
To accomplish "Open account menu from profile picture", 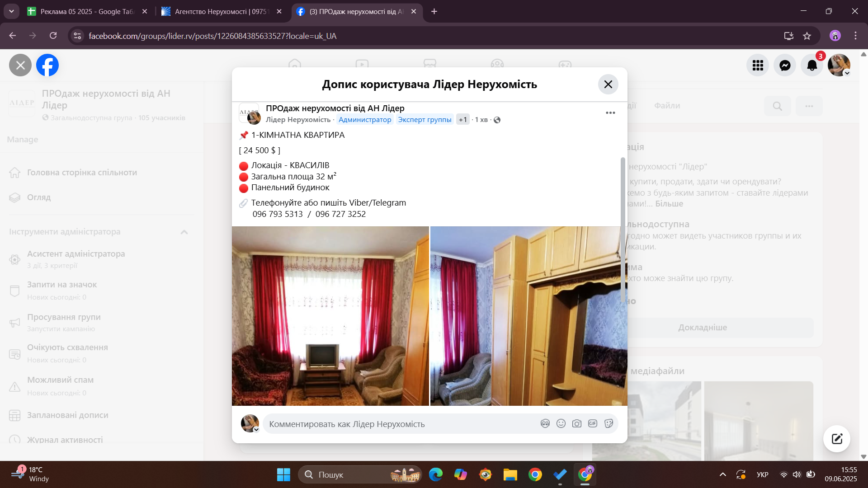I will click(x=839, y=66).
